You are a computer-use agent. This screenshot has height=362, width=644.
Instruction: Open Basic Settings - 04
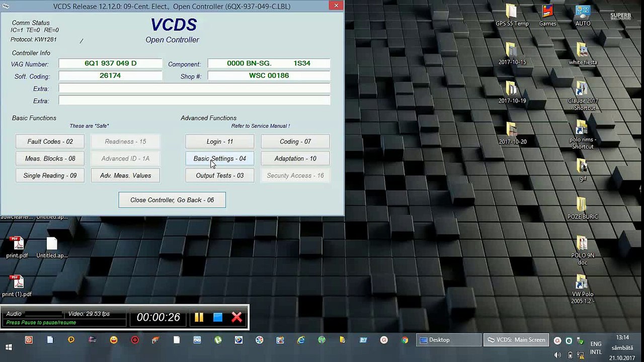click(220, 159)
